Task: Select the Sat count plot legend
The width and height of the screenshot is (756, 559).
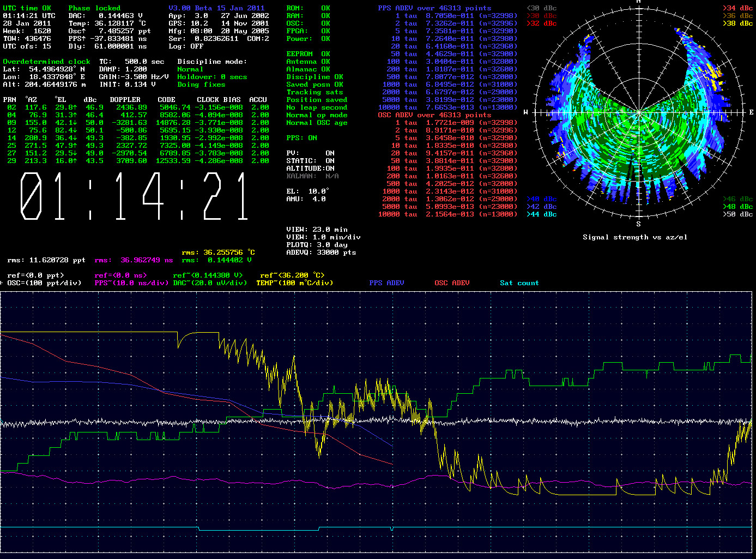Action: coord(519,283)
